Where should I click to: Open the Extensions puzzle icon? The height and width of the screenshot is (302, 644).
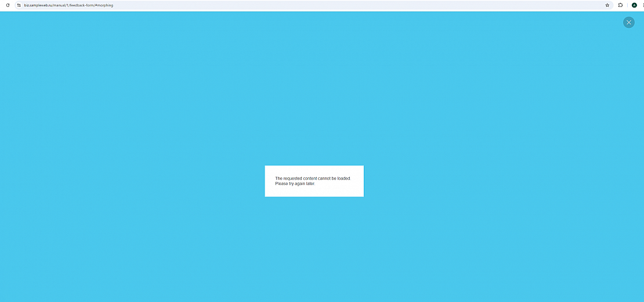[621, 5]
